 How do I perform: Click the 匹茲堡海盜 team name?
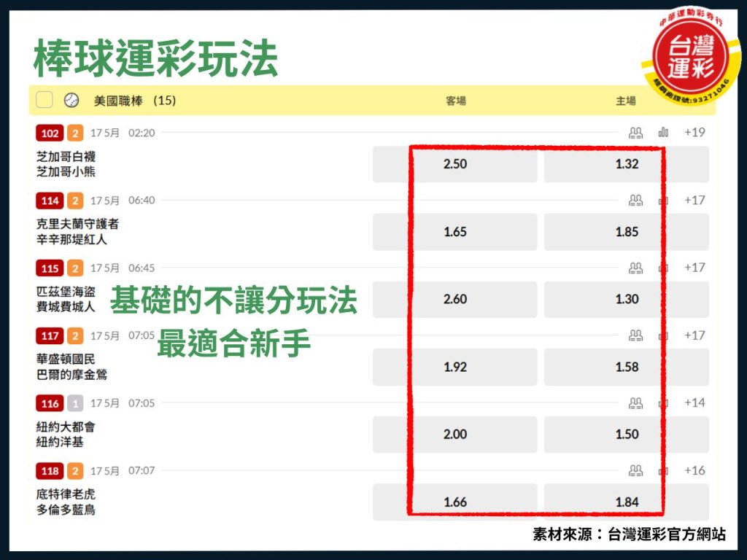(x=66, y=292)
